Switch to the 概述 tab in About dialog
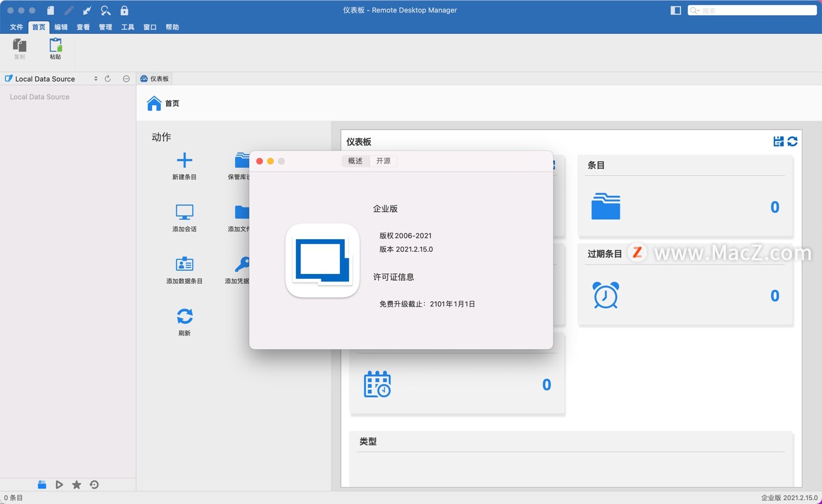The image size is (822, 504). [355, 161]
